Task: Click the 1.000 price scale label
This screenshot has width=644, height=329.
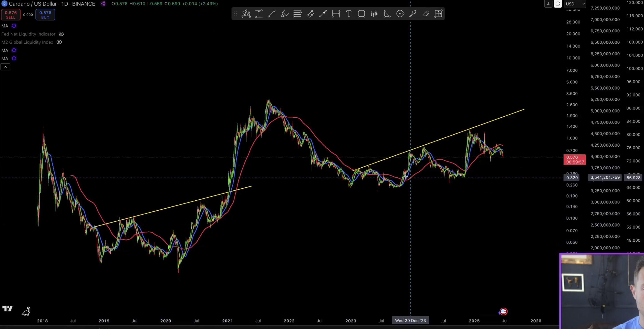Action: tap(572, 138)
